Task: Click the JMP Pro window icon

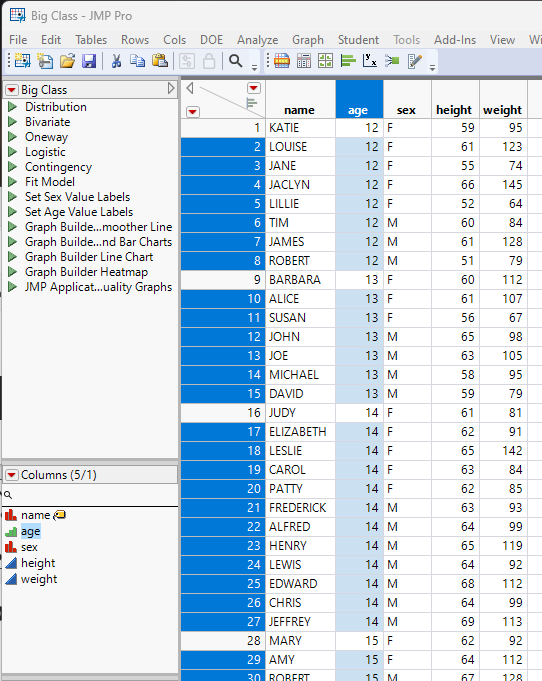Action: pyautogui.click(x=18, y=16)
